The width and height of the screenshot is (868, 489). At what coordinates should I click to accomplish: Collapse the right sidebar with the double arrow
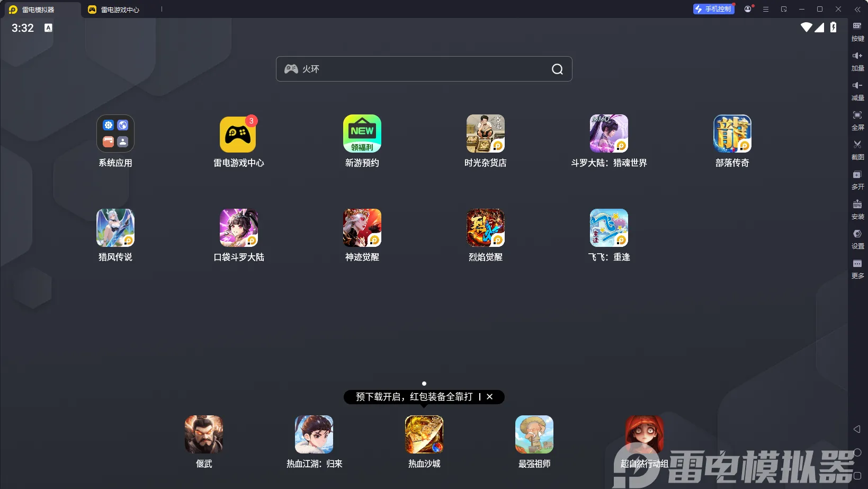click(857, 9)
